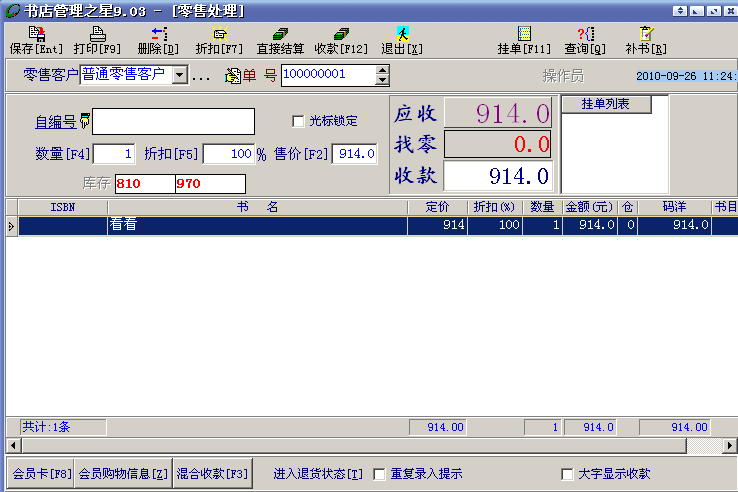738x492 pixels.
Task: Toggle the 重复录入提示 checkbox
Action: click(379, 474)
